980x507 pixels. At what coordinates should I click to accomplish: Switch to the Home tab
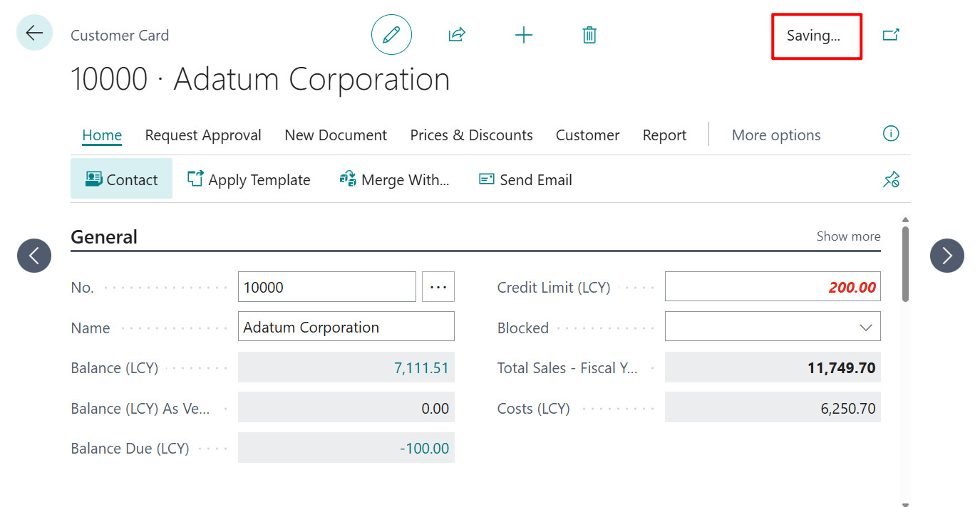pos(102,135)
